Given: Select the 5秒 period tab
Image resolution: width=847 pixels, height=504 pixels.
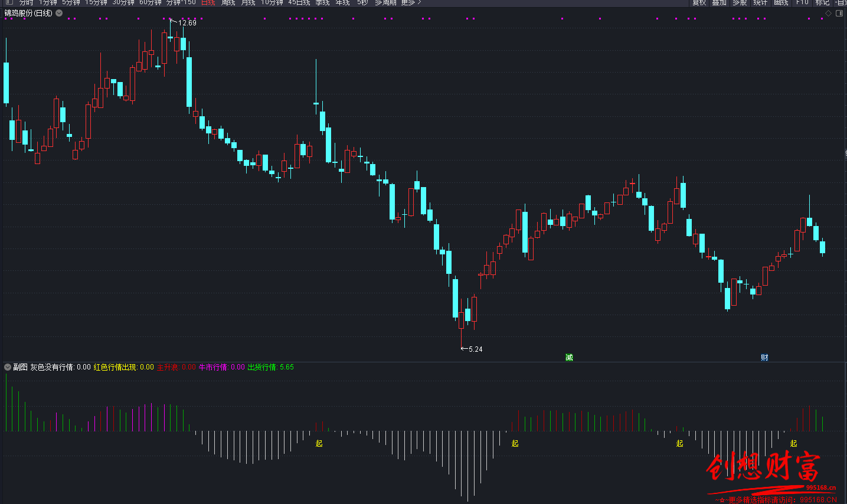Looking at the screenshot, I should (362, 2).
